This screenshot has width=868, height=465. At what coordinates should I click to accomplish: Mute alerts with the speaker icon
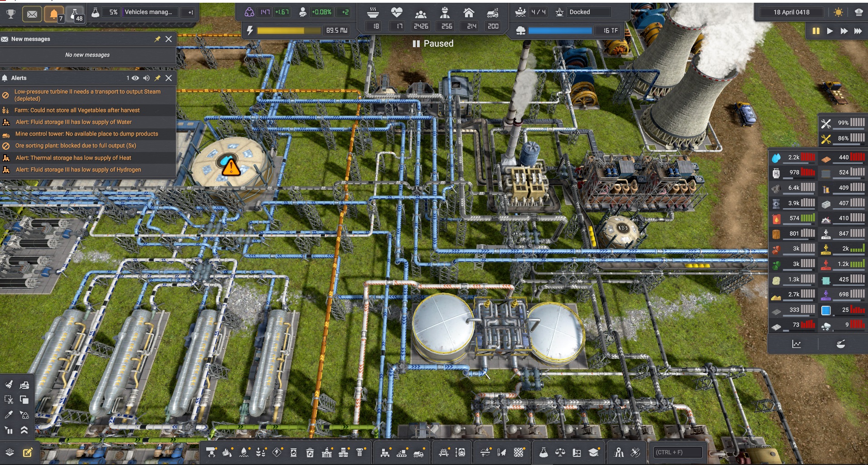click(146, 78)
